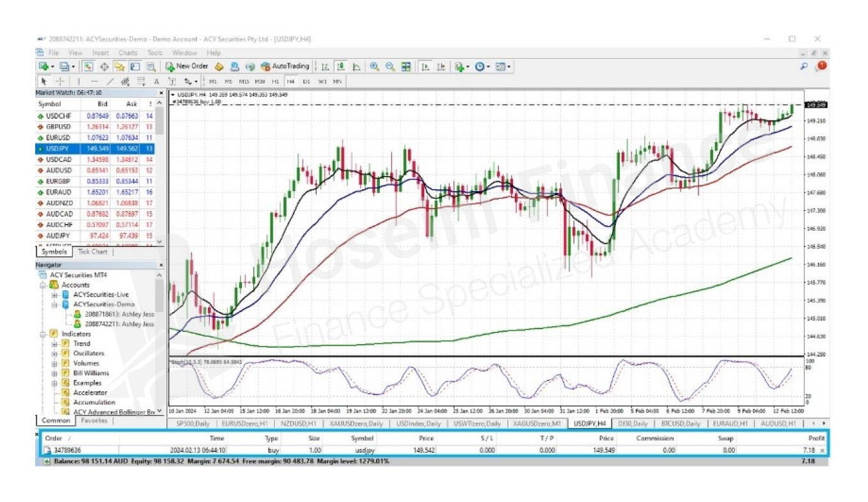Switch chart to bar chart mode
The height and width of the screenshot is (502, 868).
325,66
